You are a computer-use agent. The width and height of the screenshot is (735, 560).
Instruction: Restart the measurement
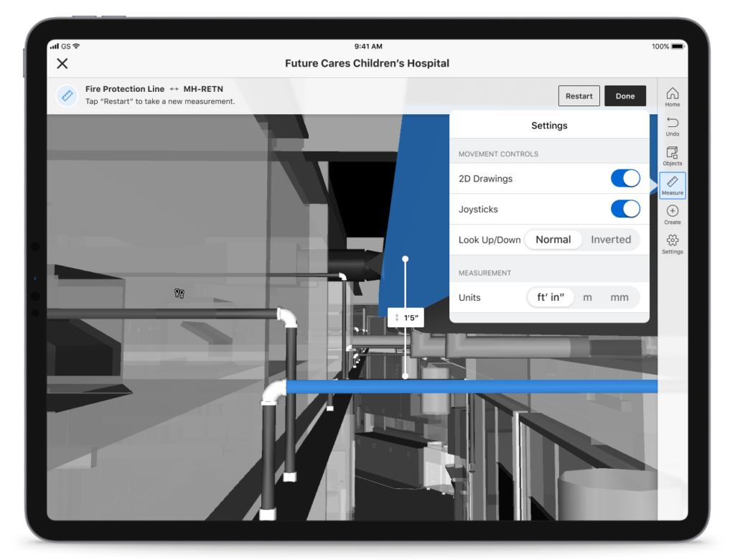click(579, 95)
